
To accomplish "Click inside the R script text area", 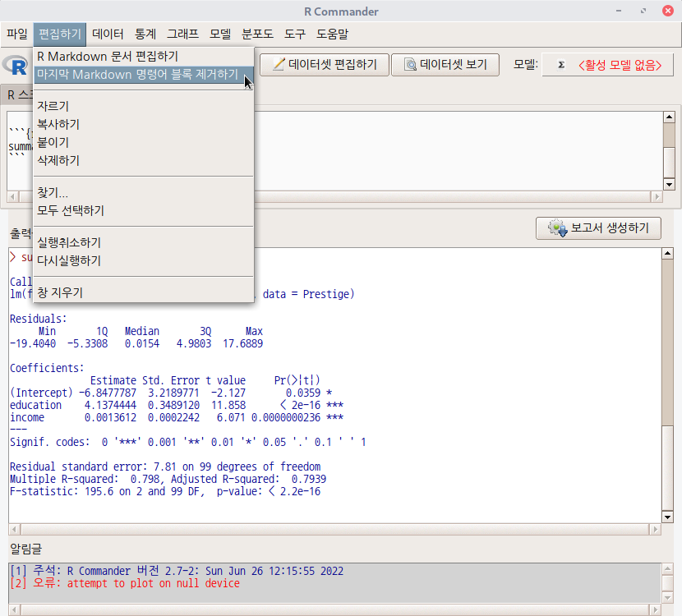I will click(x=457, y=151).
